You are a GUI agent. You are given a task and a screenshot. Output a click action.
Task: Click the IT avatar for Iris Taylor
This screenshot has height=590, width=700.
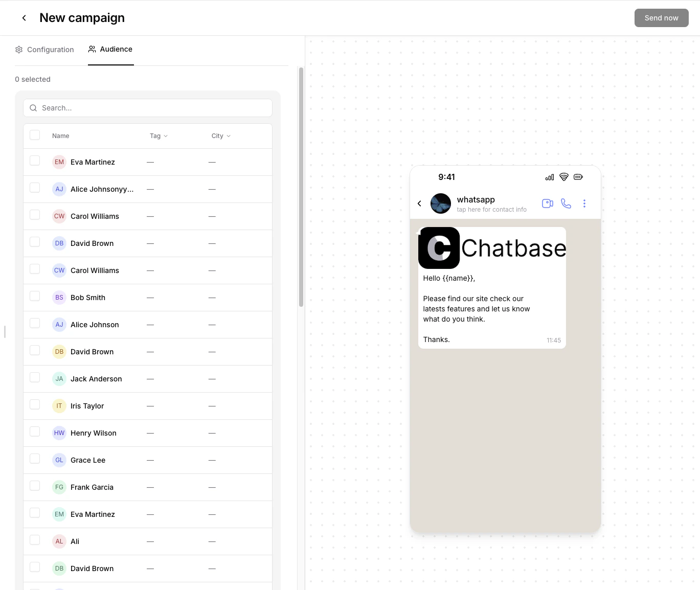point(59,406)
